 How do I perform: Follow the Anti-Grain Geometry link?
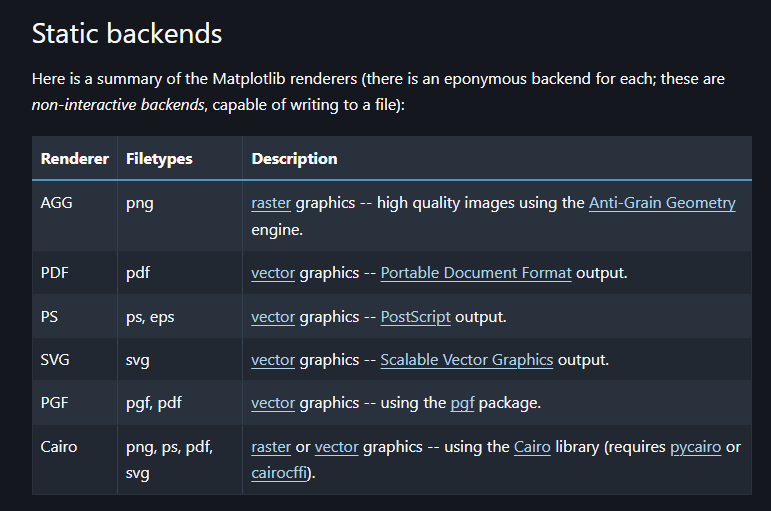[662, 203]
